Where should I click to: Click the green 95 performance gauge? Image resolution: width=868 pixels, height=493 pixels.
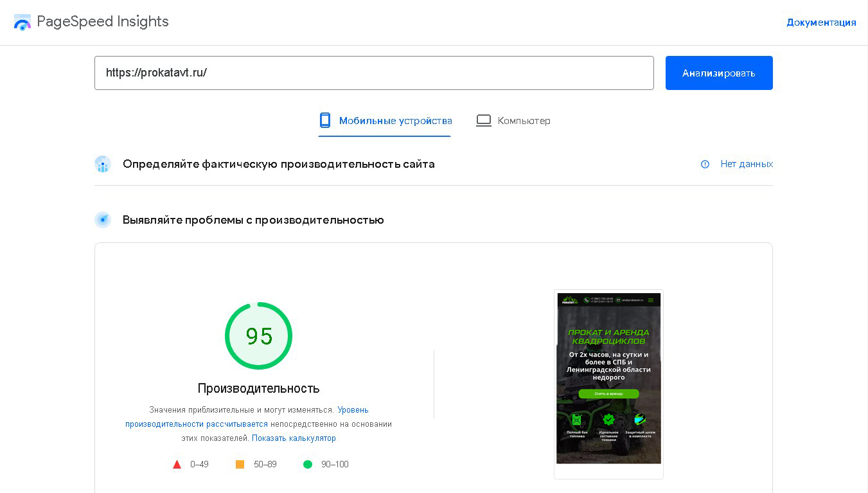click(258, 335)
